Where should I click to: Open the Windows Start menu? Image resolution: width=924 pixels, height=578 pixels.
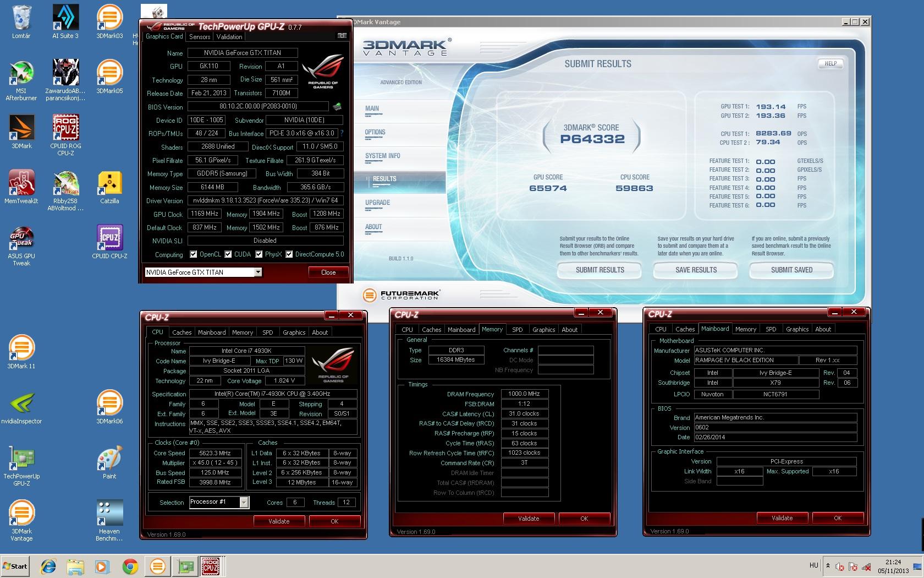(x=15, y=566)
